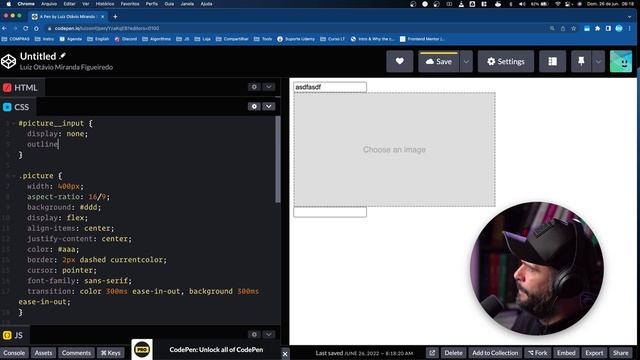Open HTML editor settings gear
This screenshot has height=360, width=640.
pyautogui.click(x=254, y=87)
